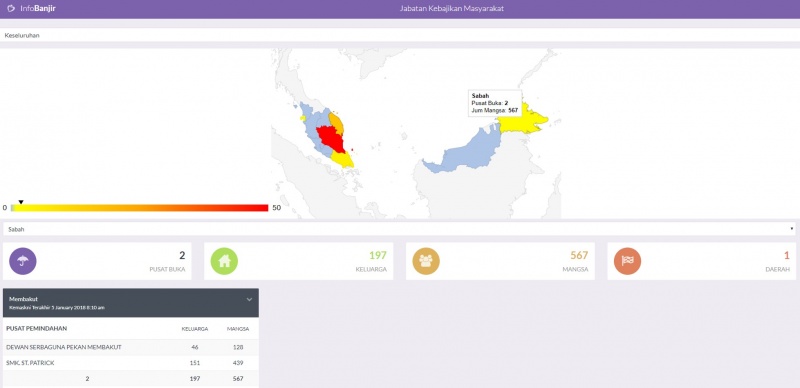
Task: Open the Sabah state dropdown
Action: pos(400,229)
